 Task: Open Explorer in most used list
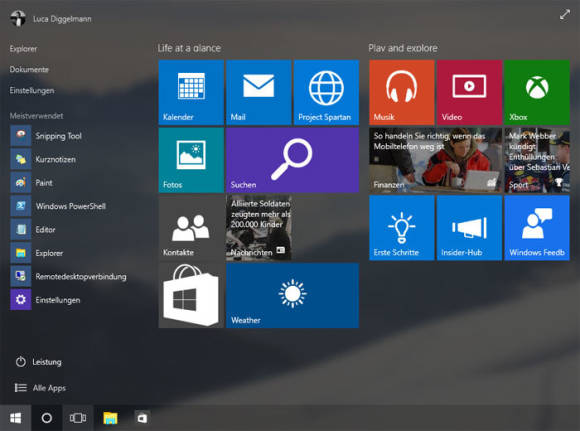point(37,253)
